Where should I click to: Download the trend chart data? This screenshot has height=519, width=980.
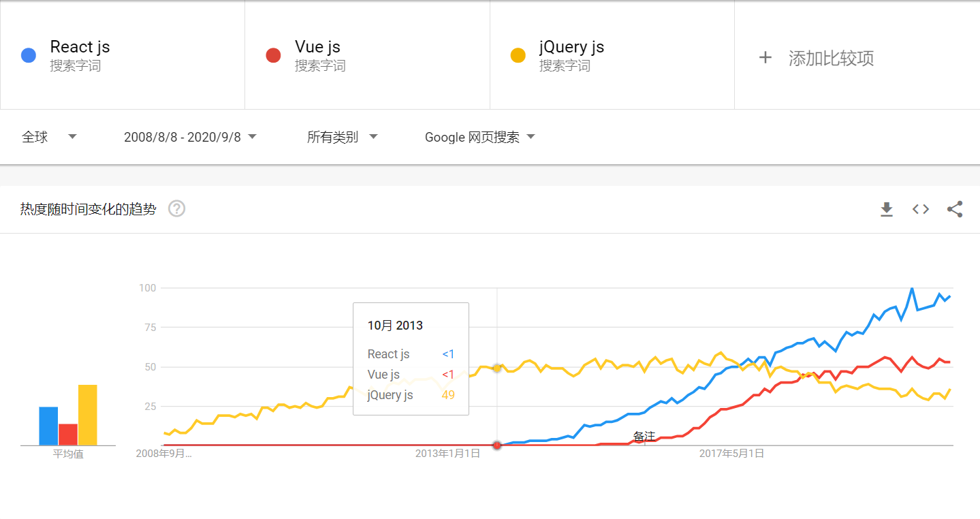[886, 209]
